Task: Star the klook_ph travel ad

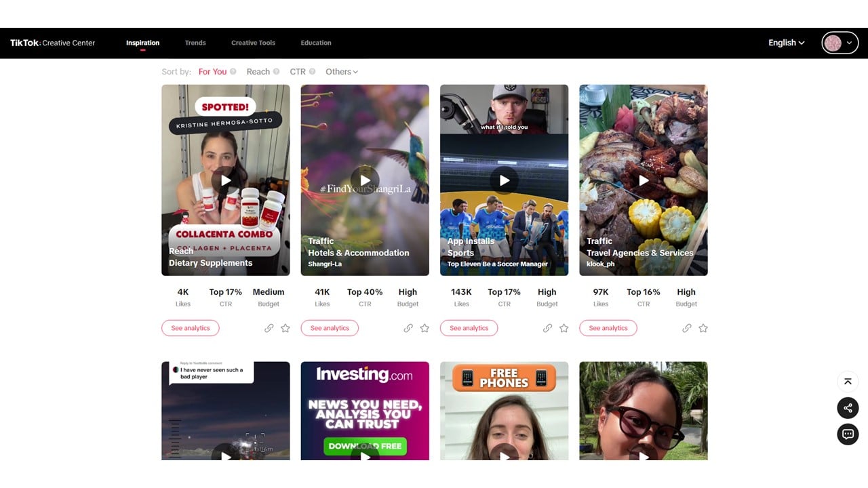Action: pos(703,328)
